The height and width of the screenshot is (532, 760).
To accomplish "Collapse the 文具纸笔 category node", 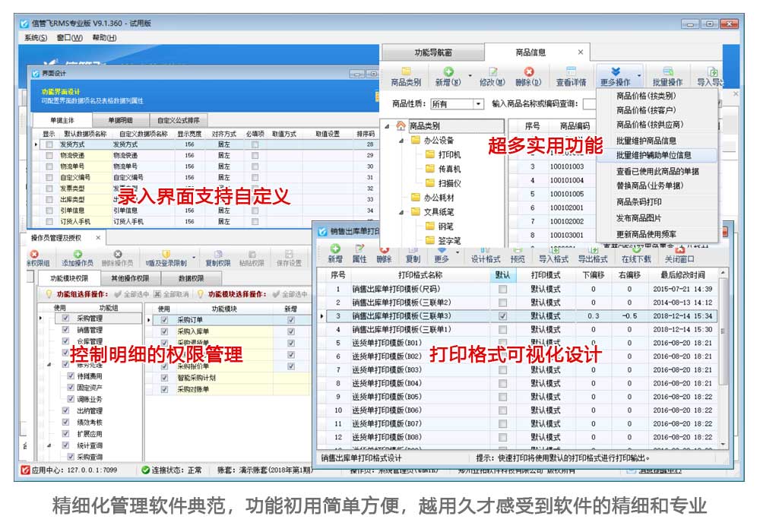I will pyautogui.click(x=401, y=211).
